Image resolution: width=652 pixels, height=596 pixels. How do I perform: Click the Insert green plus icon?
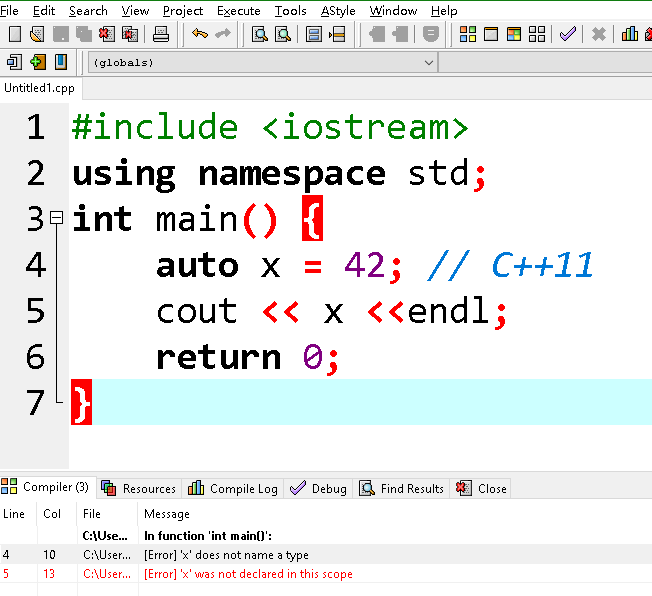(37, 62)
